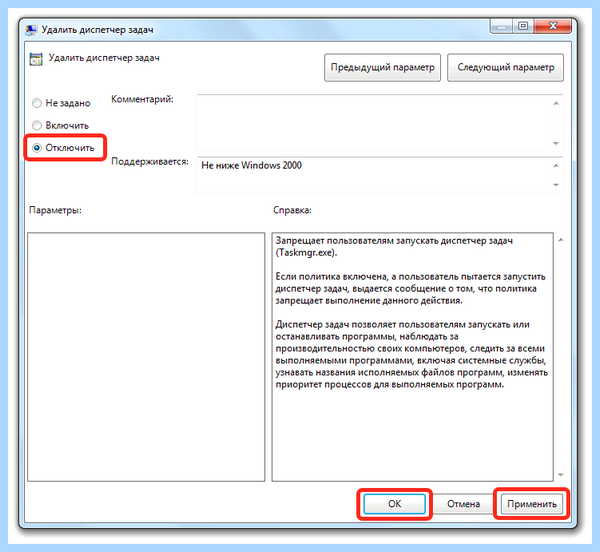Minimize the dialog window
600x552 pixels.
coord(502,26)
